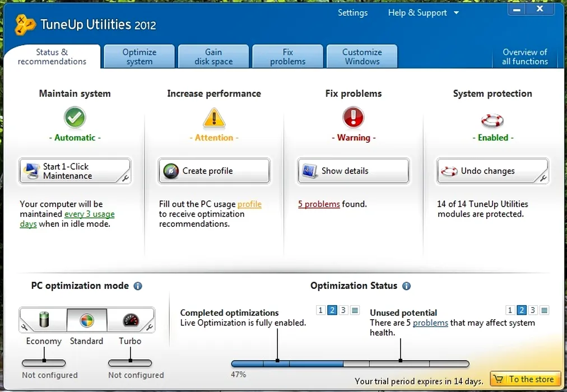The image size is (567, 392).
Task: Open wrench settings on Undo changes button
Action: tap(542, 179)
